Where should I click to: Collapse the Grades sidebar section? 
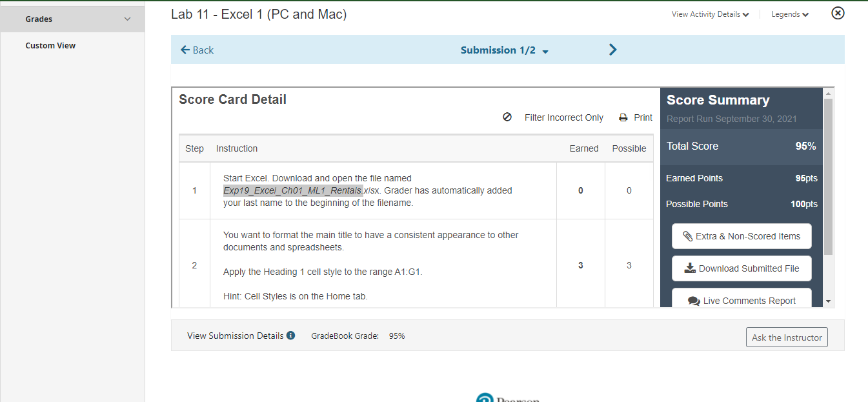tap(127, 19)
